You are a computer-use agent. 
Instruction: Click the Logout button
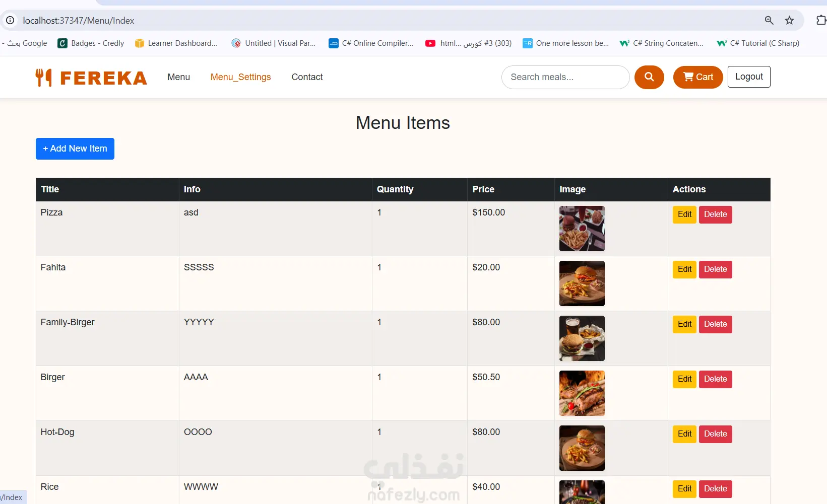749,77
